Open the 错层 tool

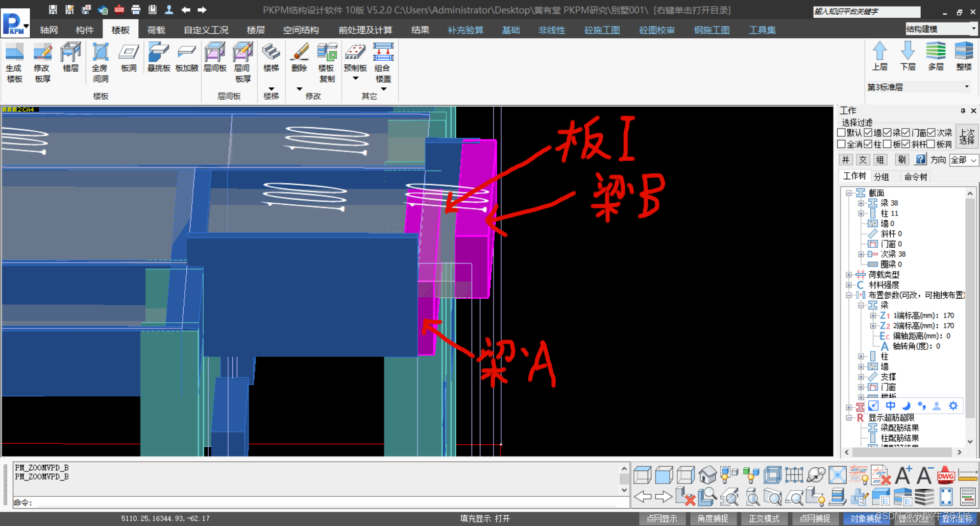(70, 53)
